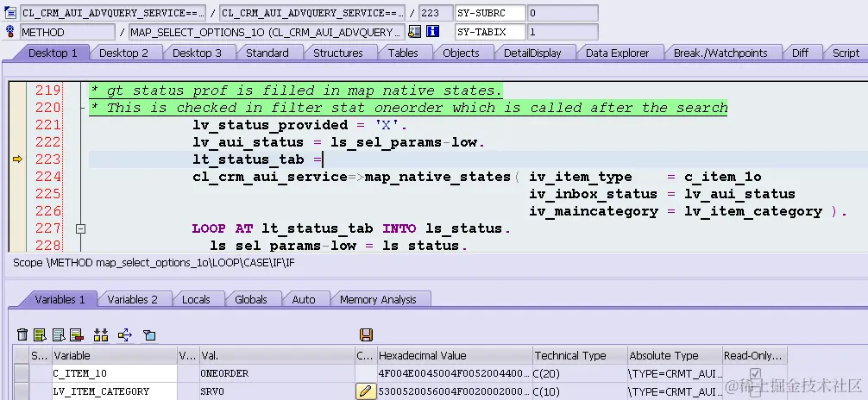The width and height of the screenshot is (868, 400).
Task: Click the METHOD type field
Action: pyautogui.click(x=67, y=32)
